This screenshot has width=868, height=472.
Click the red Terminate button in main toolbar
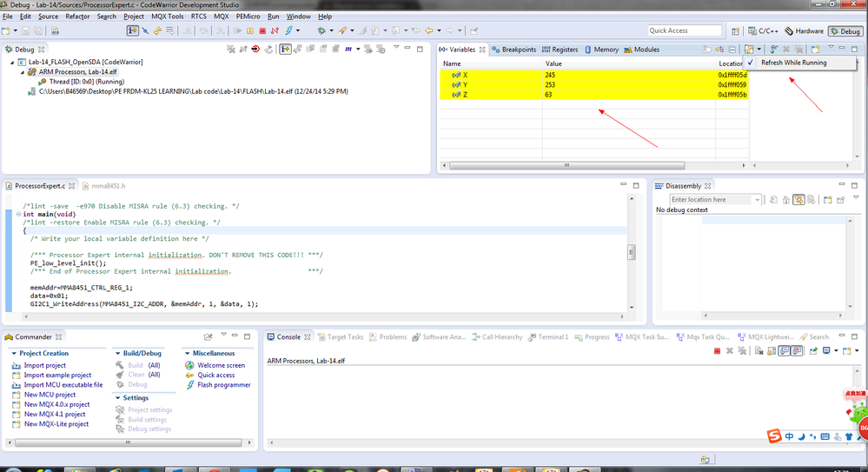pos(262,31)
